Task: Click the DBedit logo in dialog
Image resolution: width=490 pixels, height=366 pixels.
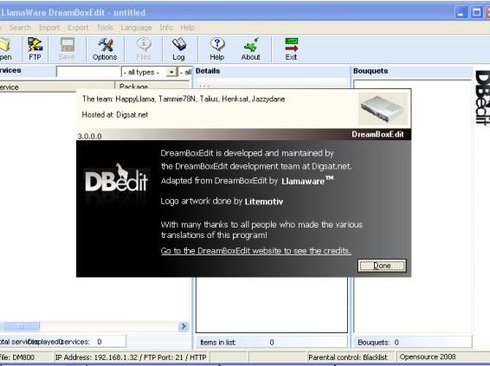Action: pyautogui.click(x=116, y=179)
